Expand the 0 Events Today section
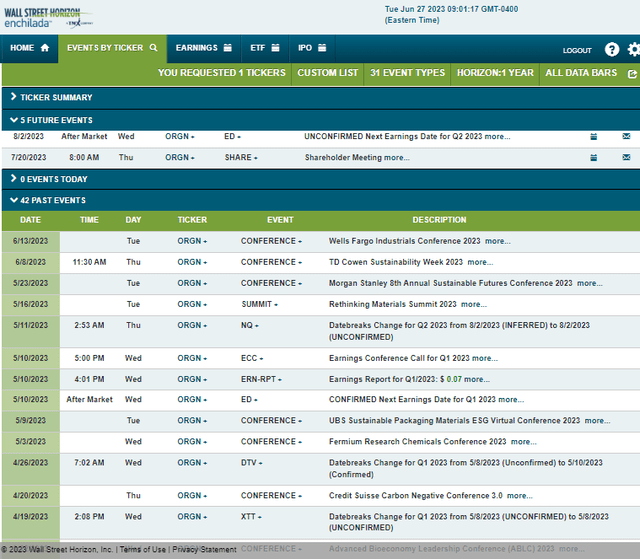Screen dimensions: 640x559 pos(321,179)
